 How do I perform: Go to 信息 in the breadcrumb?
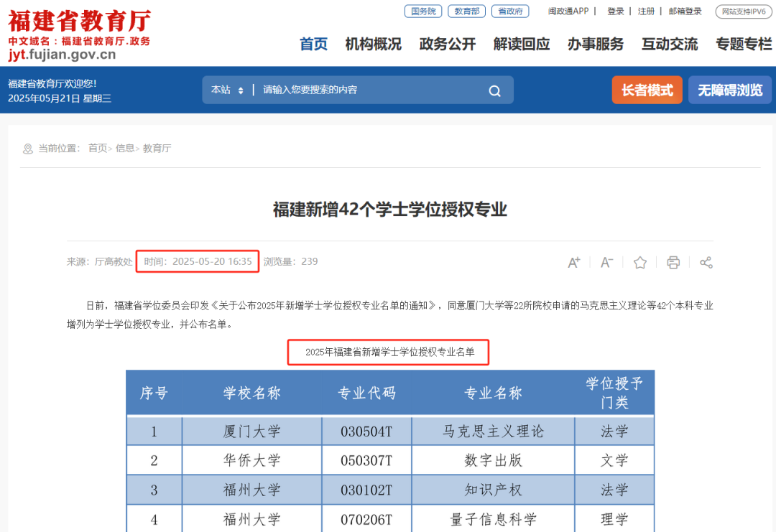(x=125, y=149)
